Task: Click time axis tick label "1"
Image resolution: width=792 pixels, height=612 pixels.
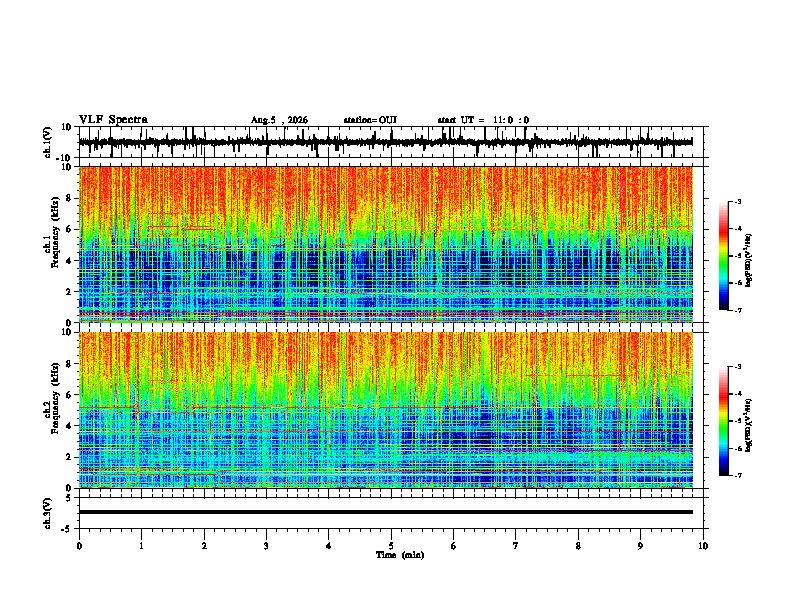Action: pyautogui.click(x=141, y=546)
